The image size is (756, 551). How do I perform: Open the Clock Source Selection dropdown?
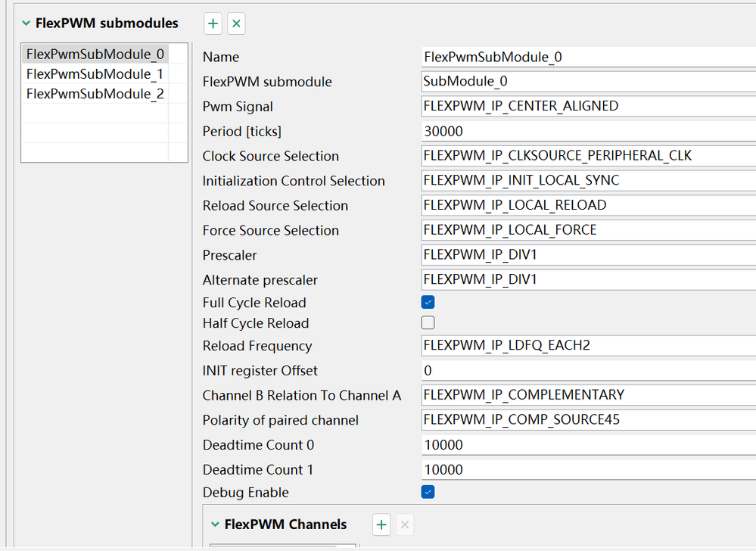(x=586, y=156)
